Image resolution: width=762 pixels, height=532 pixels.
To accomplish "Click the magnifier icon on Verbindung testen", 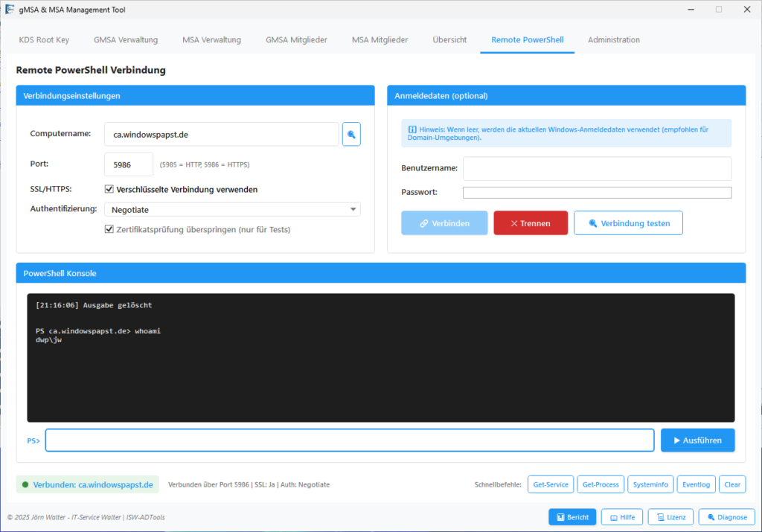I will [x=595, y=222].
